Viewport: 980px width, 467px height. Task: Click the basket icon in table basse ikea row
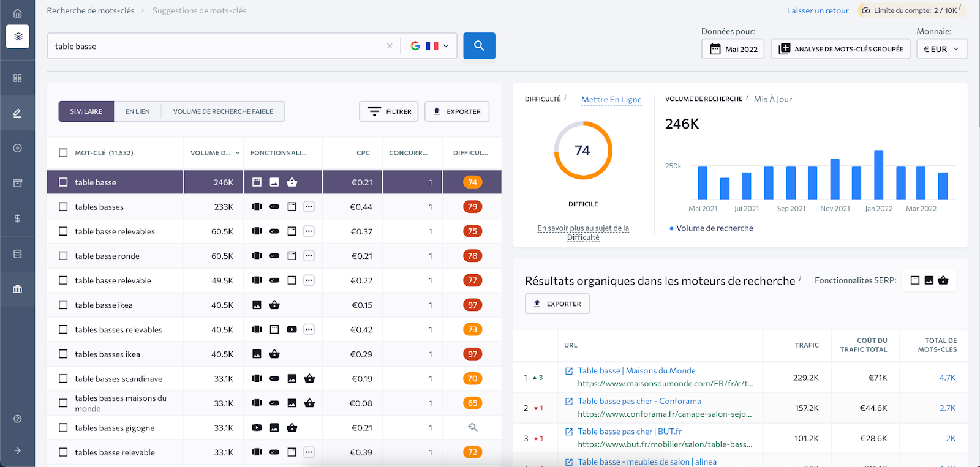point(274,305)
